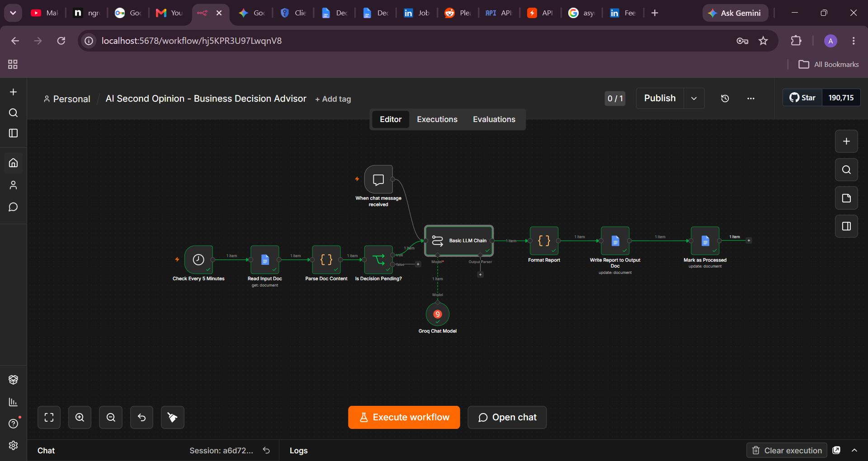The width and height of the screenshot is (868, 461).
Task: Open the Personal project breadcrumb
Action: coord(67,99)
